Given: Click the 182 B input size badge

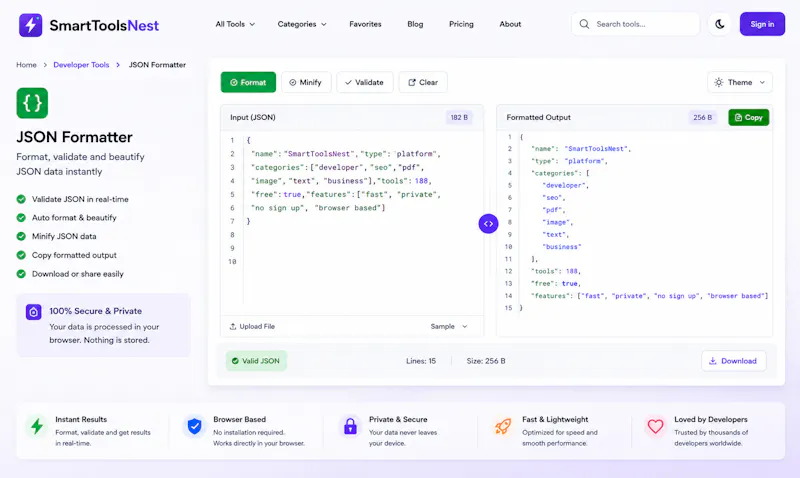Looking at the screenshot, I should pyautogui.click(x=459, y=117).
